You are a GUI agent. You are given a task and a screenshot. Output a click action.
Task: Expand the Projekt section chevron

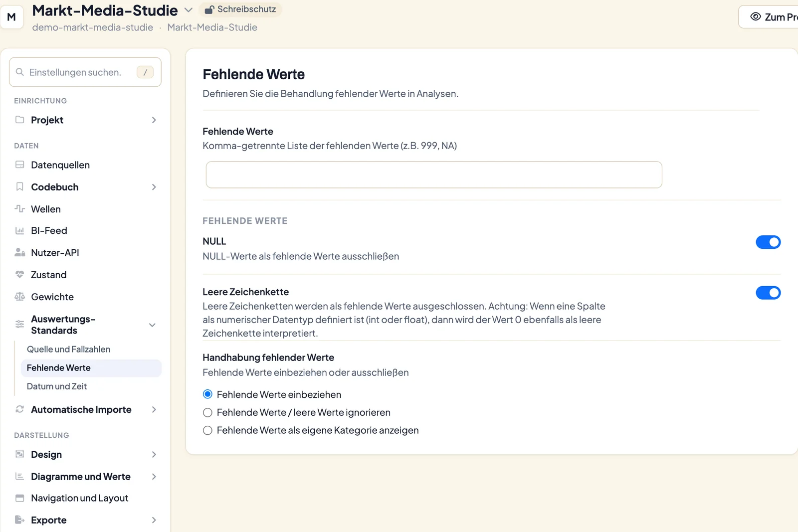pos(154,120)
